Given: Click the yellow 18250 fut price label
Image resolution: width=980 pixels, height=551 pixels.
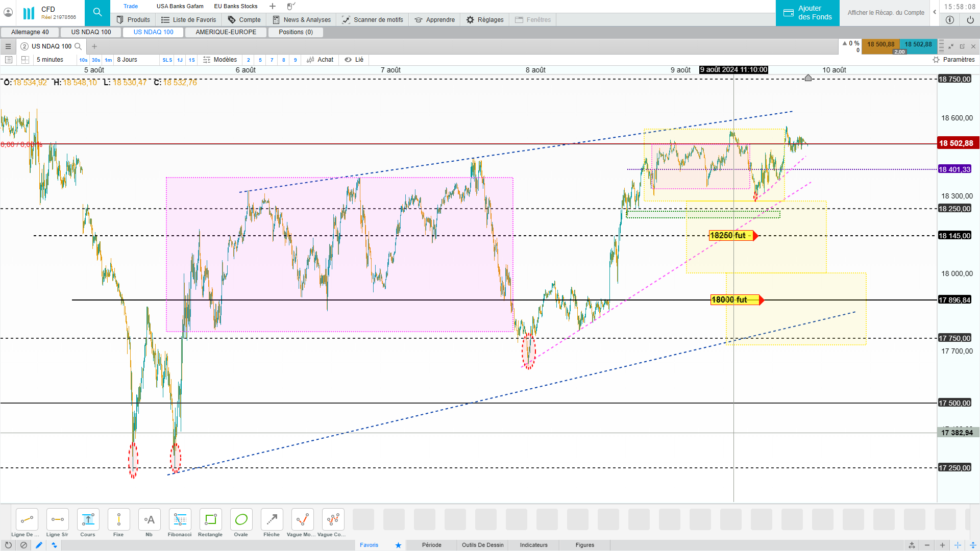Looking at the screenshot, I should tap(730, 236).
